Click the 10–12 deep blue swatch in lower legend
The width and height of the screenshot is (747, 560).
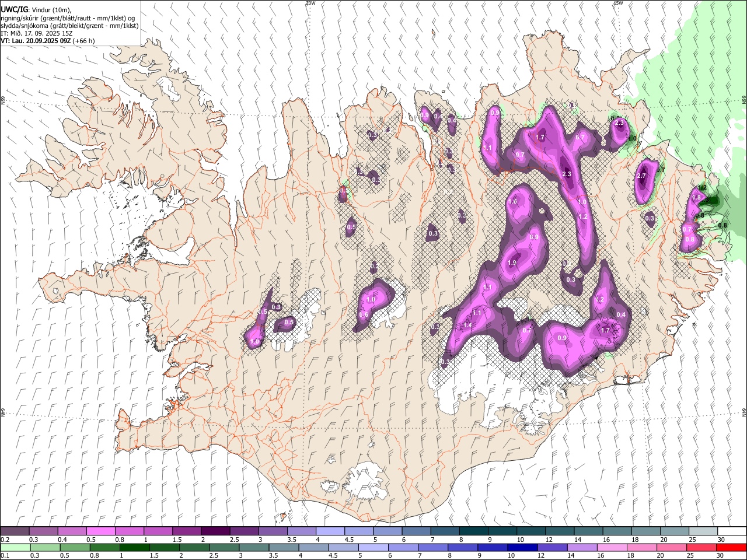[x=522, y=548]
